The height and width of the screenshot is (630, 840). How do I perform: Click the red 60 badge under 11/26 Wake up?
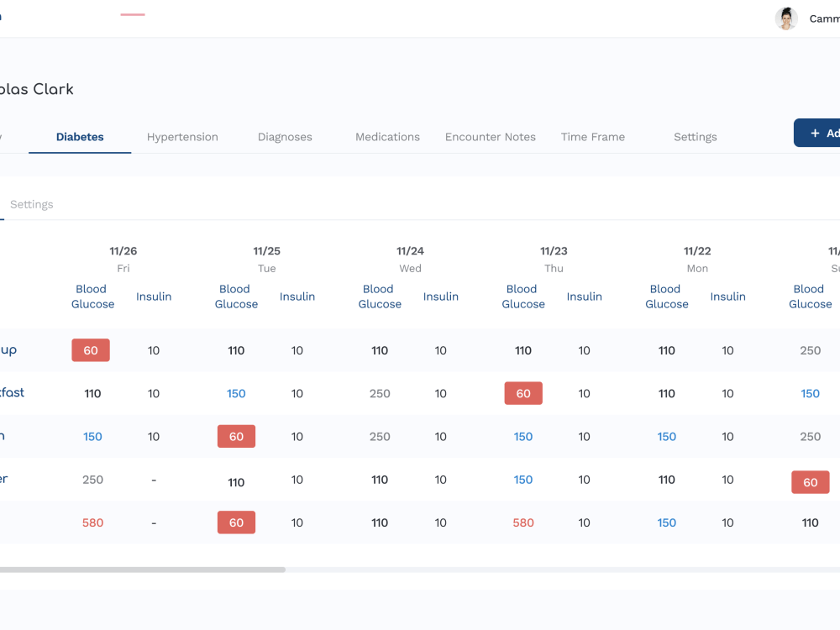(91, 350)
